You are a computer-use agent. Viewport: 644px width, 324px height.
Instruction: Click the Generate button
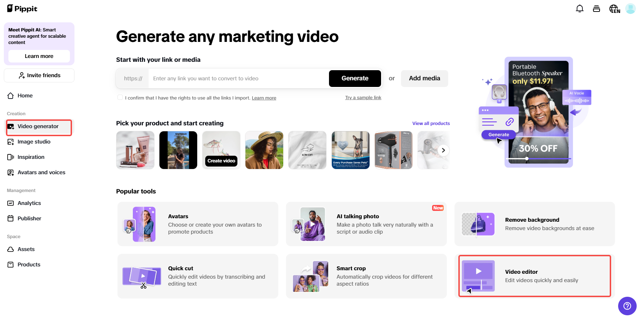click(355, 78)
